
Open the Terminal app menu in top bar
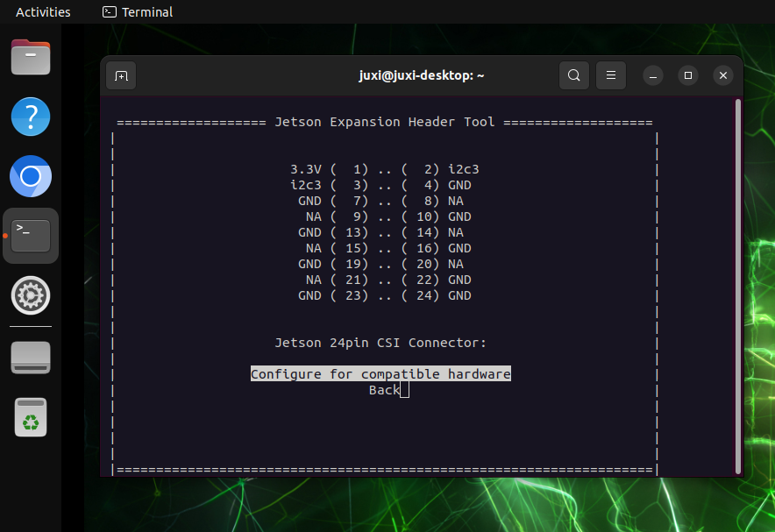[138, 12]
